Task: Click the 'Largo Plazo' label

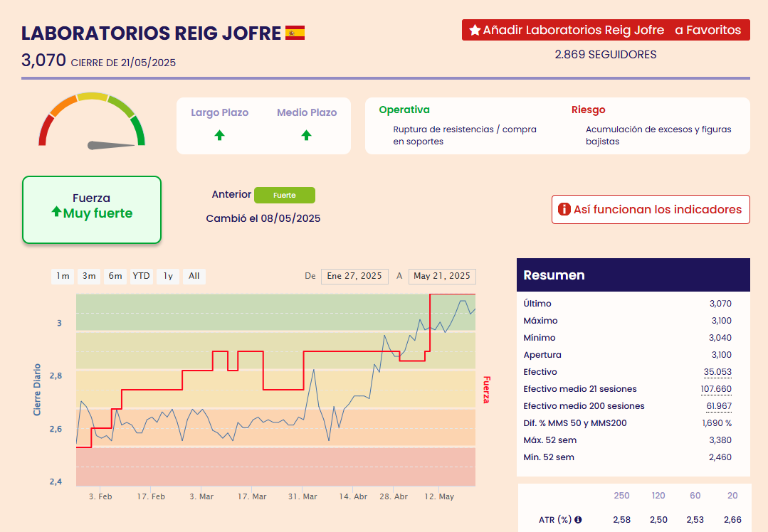Action: (x=219, y=112)
